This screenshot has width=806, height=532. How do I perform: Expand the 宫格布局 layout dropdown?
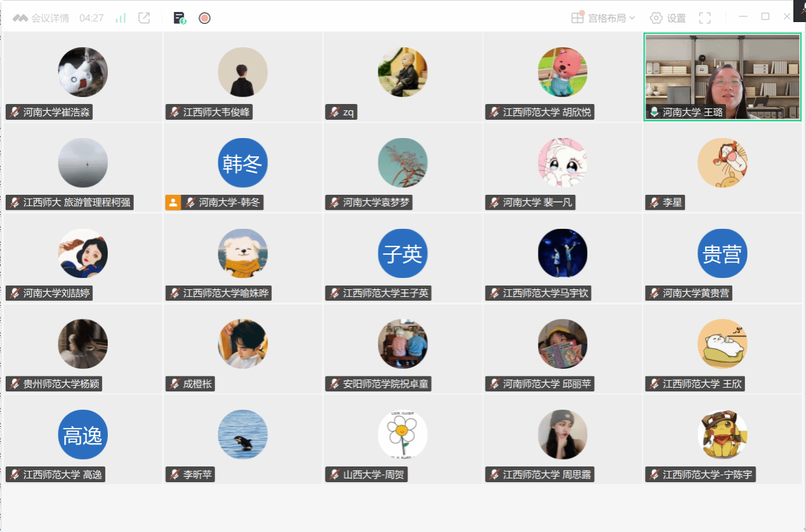(x=604, y=18)
